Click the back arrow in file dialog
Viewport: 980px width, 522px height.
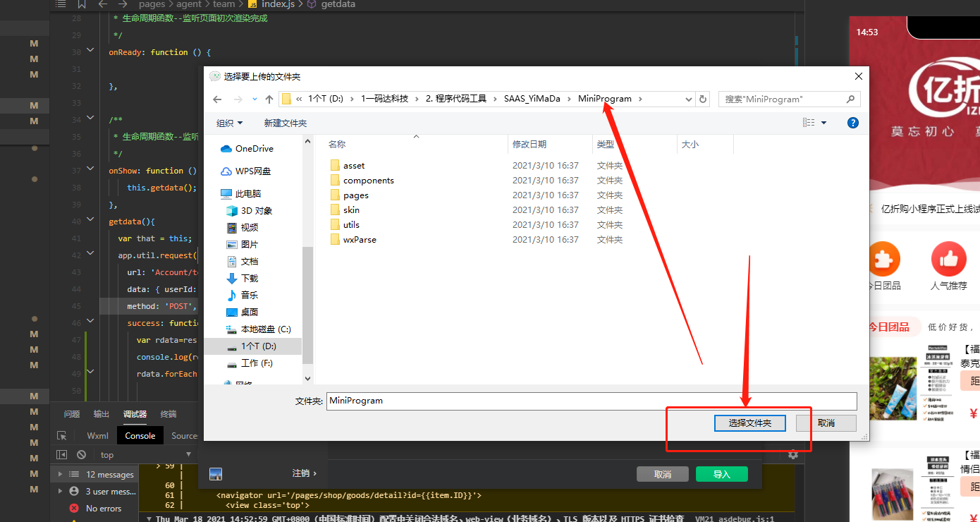[217, 99]
